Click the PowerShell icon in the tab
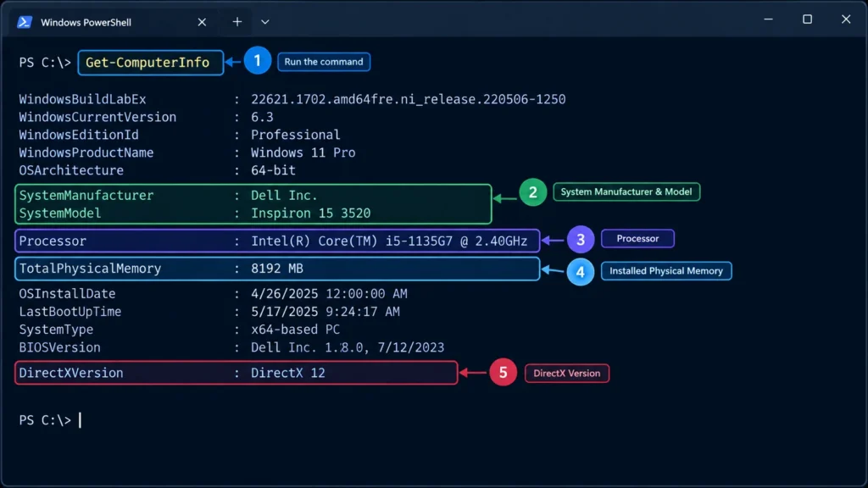 pos(25,22)
